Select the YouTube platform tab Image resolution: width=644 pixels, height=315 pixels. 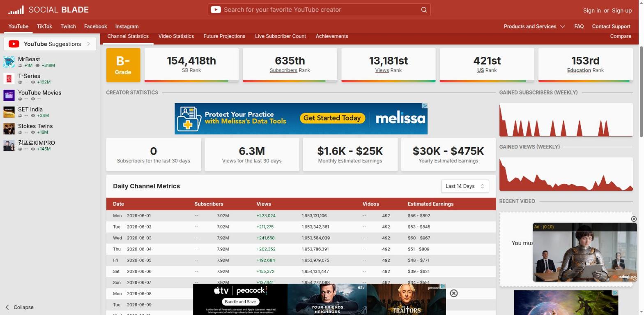(x=18, y=26)
